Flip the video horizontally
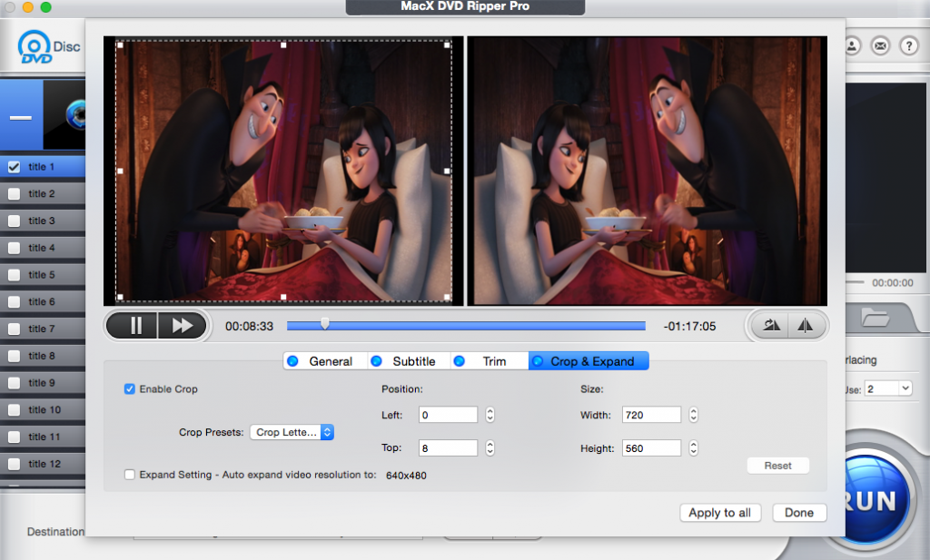 [x=803, y=325]
